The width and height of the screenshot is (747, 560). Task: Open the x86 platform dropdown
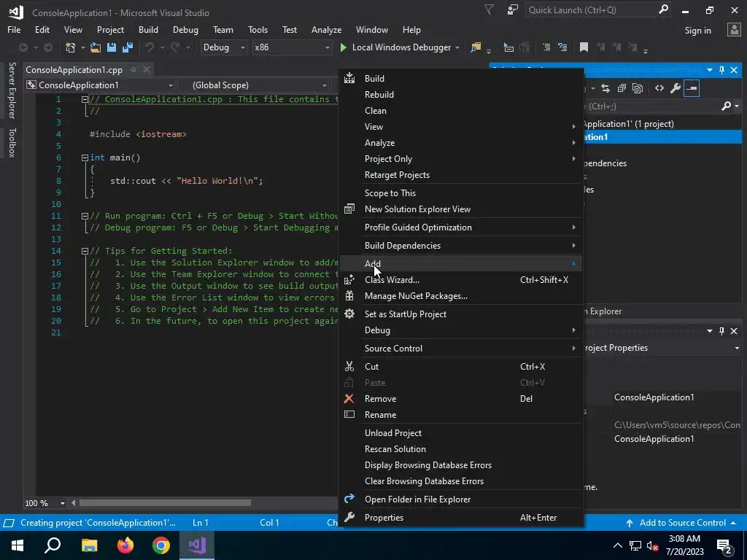tap(292, 47)
